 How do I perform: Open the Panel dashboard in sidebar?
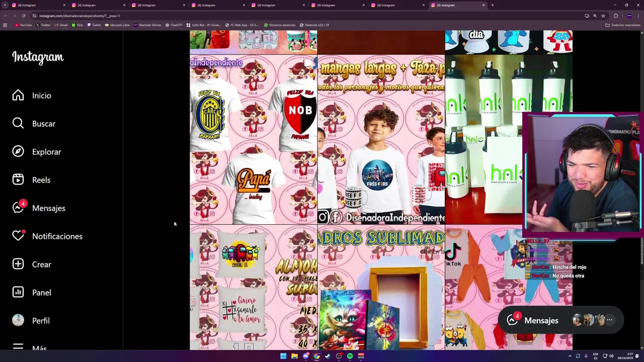pyautogui.click(x=32, y=293)
